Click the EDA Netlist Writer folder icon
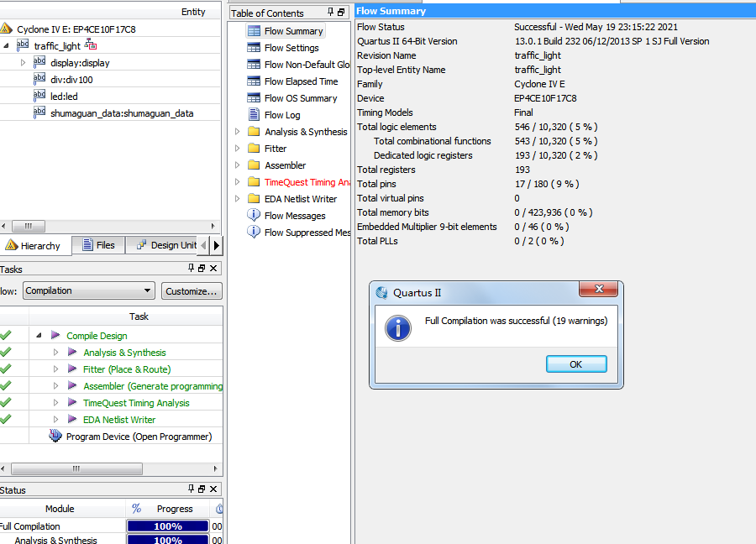Screen dimensions: 756x544 pos(254,198)
